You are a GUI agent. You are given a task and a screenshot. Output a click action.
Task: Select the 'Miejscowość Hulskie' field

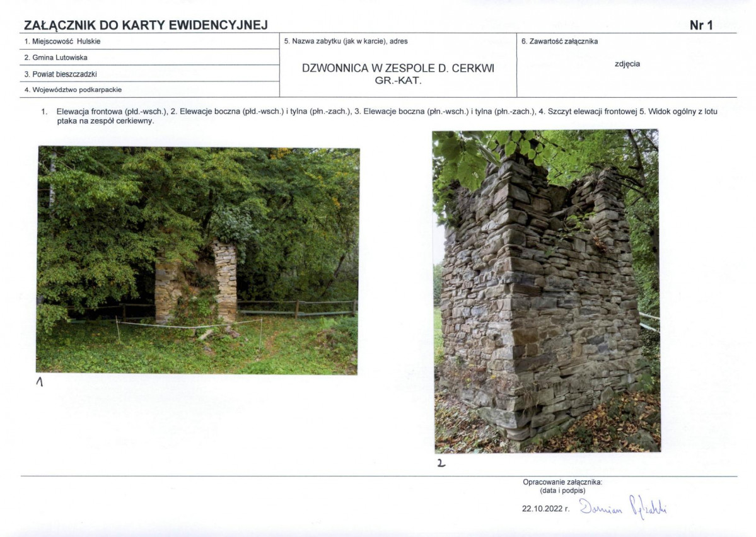[62, 42]
